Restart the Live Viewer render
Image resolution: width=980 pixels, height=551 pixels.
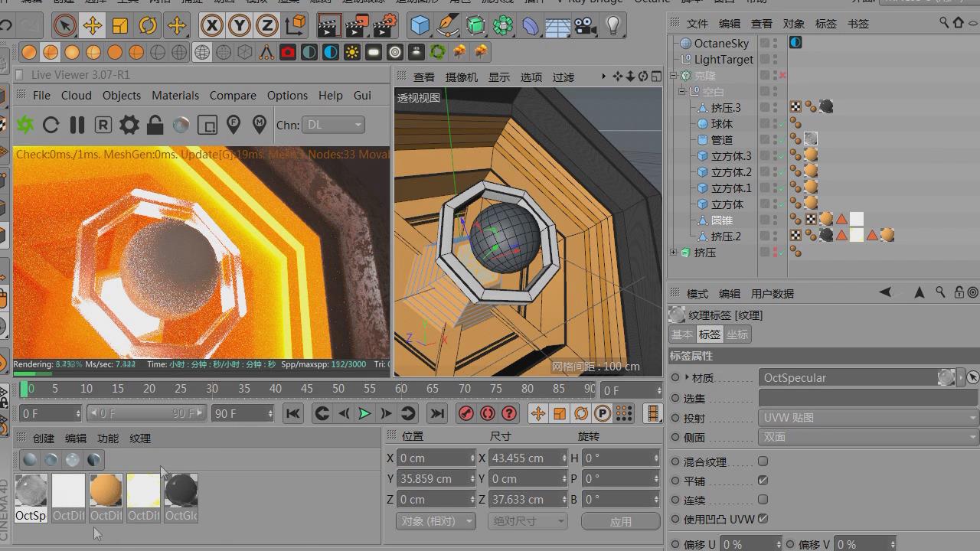pyautogui.click(x=51, y=125)
